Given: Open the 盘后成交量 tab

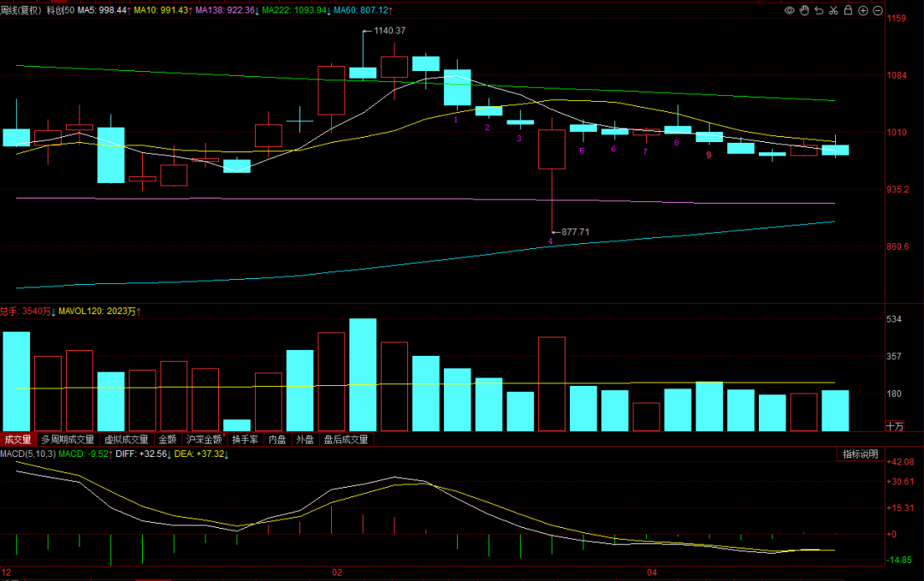Looking at the screenshot, I should point(346,440).
